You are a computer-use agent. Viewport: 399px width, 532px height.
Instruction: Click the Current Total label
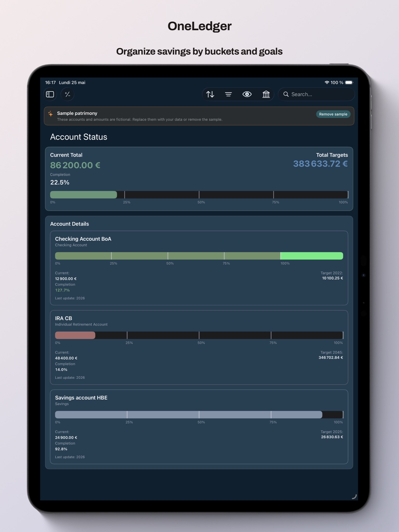click(66, 155)
